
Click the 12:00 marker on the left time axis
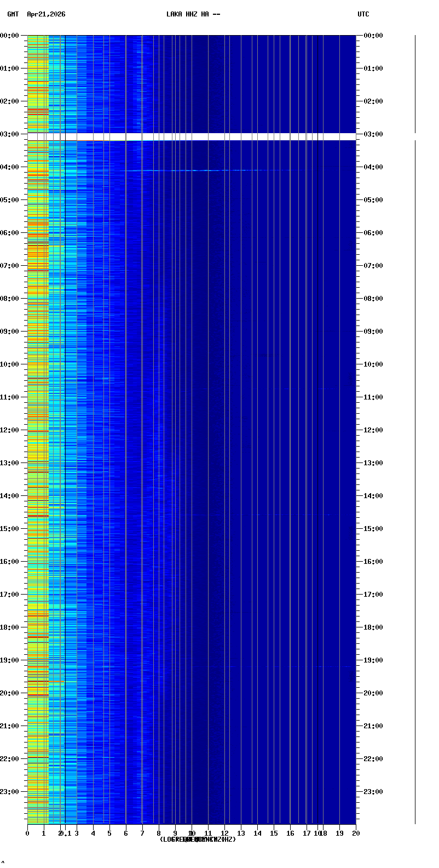pyautogui.click(x=9, y=430)
